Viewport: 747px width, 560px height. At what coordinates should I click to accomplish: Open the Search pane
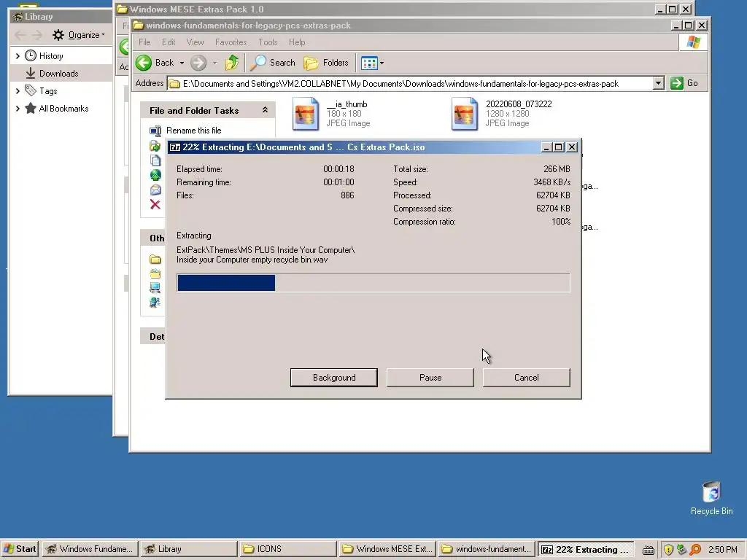point(274,63)
